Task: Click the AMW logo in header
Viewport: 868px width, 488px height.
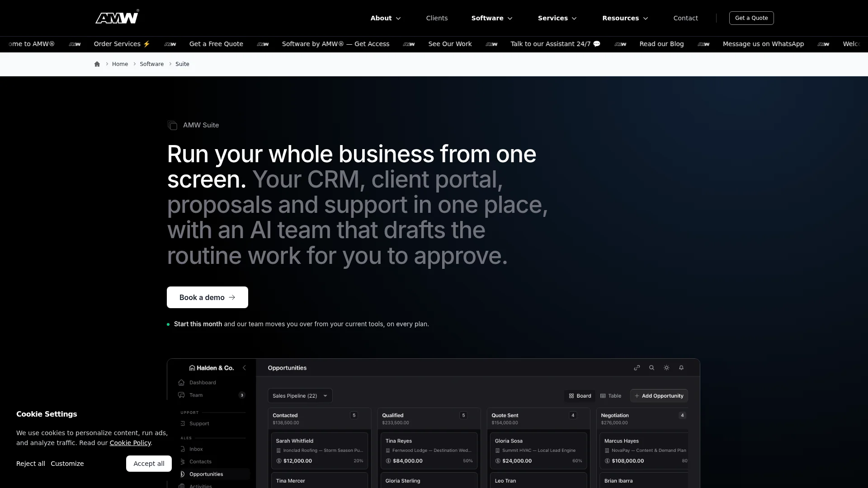Action: point(117,17)
